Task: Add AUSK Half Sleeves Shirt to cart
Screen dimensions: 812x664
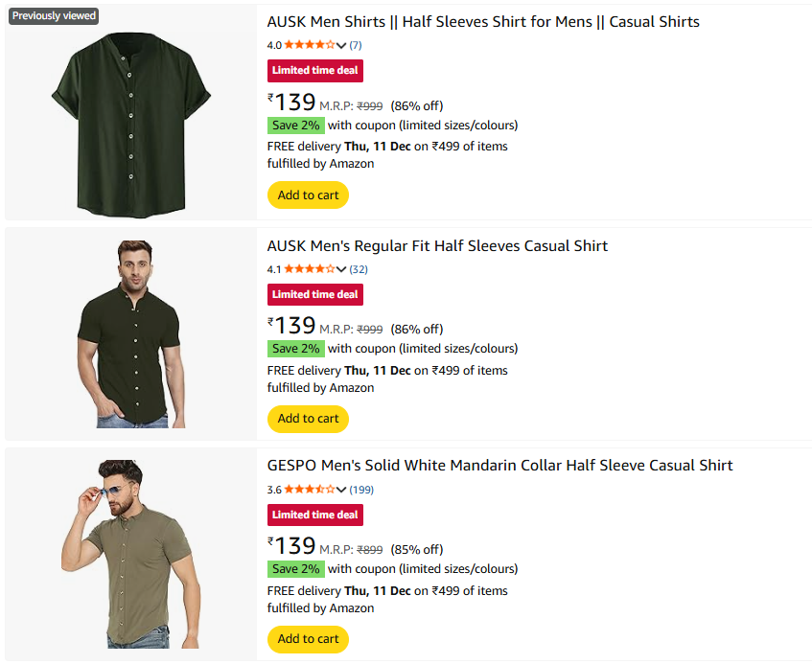Action: [x=308, y=195]
